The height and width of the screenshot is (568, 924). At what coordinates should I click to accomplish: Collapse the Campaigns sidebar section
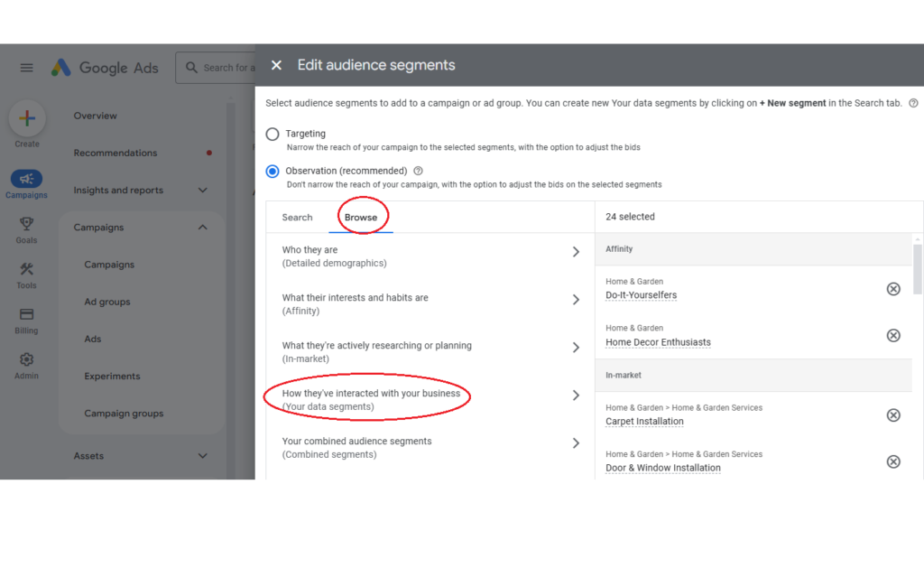coord(202,228)
